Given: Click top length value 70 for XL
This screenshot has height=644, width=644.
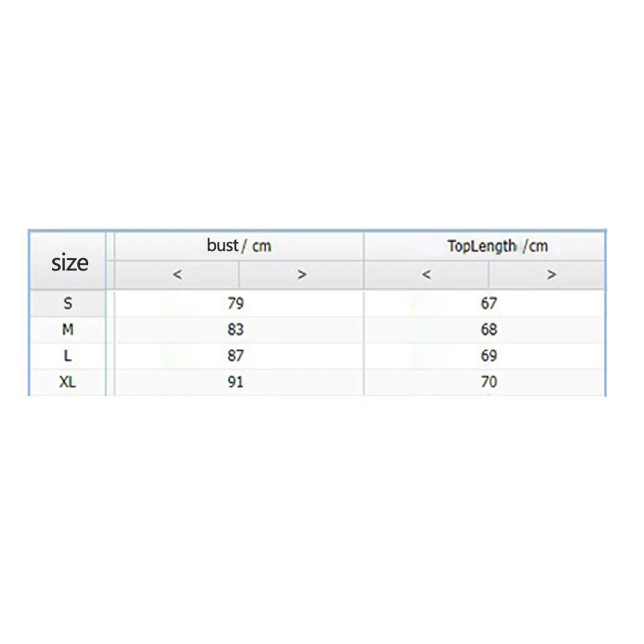Looking at the screenshot, I should 489,382.
